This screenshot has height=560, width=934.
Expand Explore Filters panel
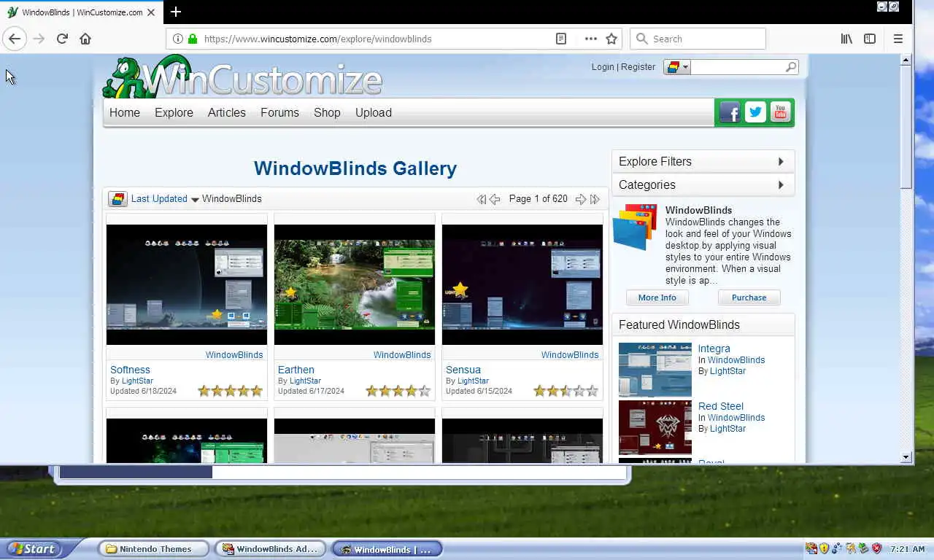tap(703, 162)
